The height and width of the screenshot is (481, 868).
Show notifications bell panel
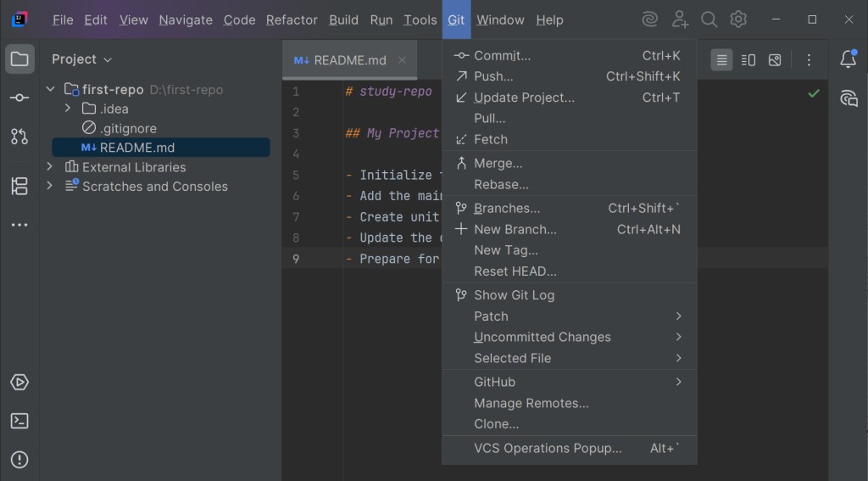click(x=849, y=59)
